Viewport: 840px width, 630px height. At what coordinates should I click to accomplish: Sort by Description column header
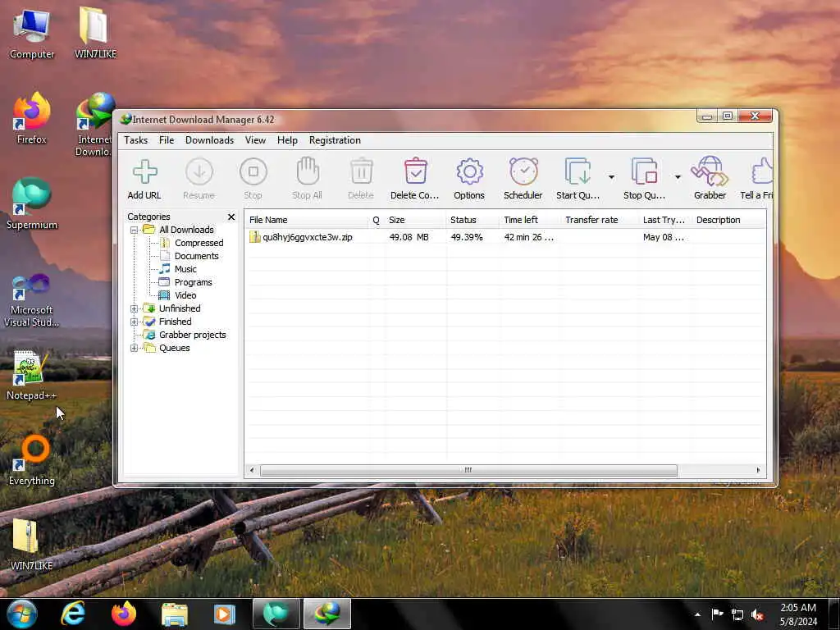click(728, 220)
